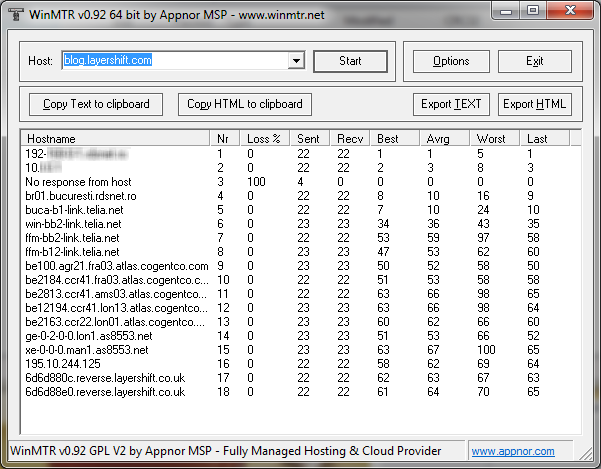
Task: Click the Sent column header
Action: (310, 138)
